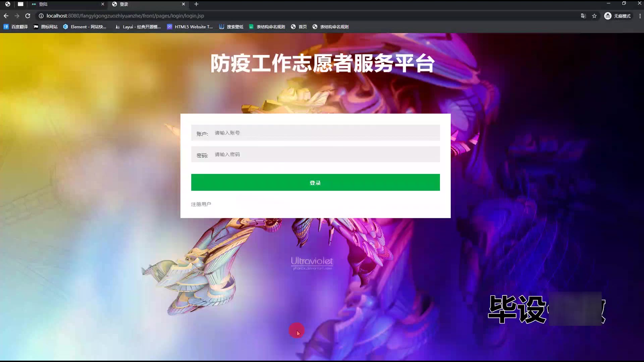Open the Element bookmark
Viewport: 644px width, 362px height.
coord(85,27)
